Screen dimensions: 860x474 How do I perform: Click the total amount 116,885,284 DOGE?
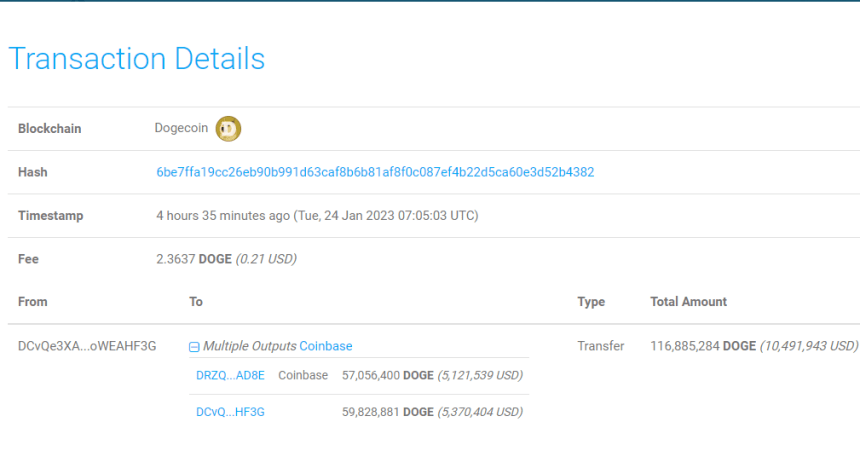(703, 346)
